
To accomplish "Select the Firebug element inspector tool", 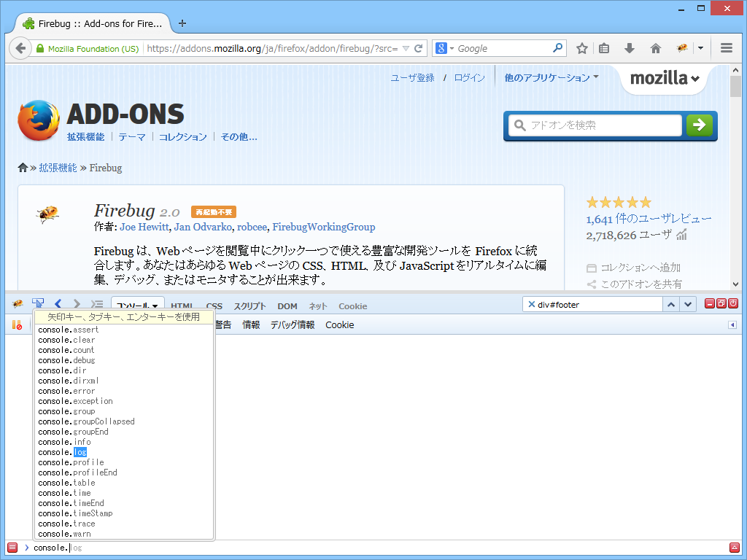I will point(38,303).
